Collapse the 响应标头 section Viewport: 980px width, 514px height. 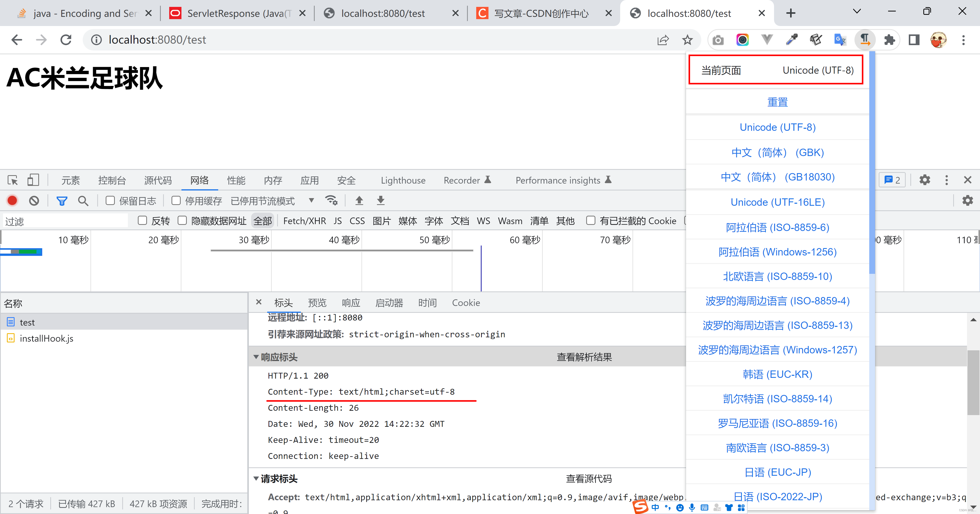[x=256, y=357]
